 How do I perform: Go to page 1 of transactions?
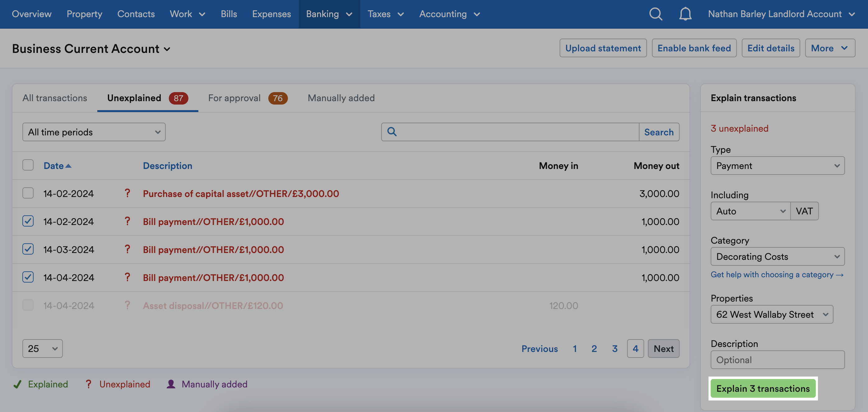tap(575, 348)
